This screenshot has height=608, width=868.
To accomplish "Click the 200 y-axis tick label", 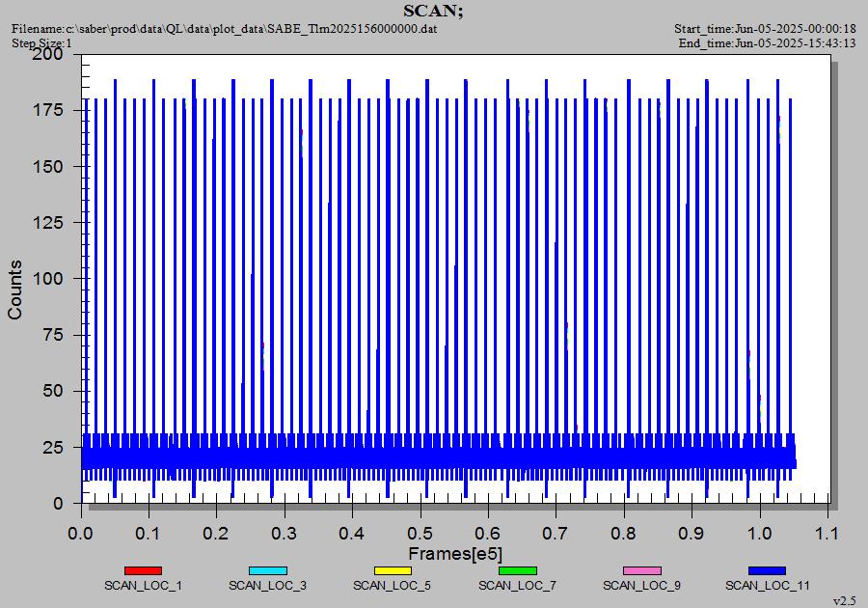I will (x=47, y=54).
